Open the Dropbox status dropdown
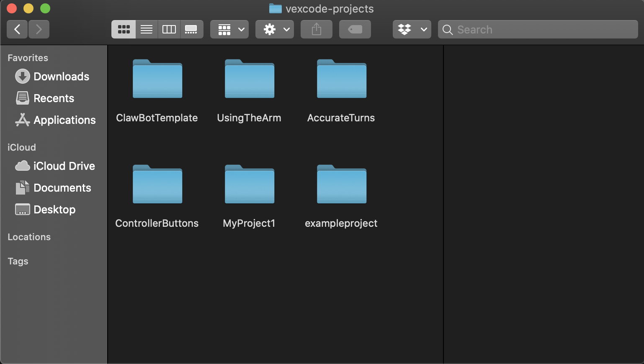Image resolution: width=644 pixels, height=364 pixels. click(x=412, y=29)
